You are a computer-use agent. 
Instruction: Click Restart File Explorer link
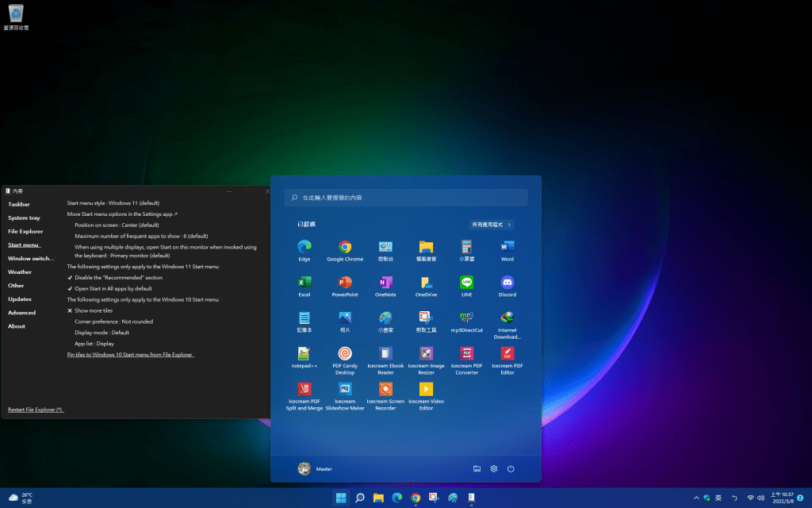[x=36, y=410]
